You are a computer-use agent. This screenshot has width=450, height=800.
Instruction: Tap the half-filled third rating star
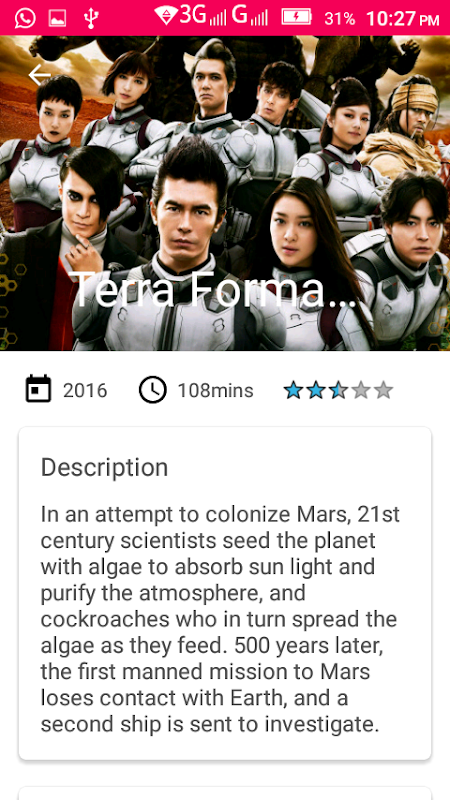pos(338,391)
